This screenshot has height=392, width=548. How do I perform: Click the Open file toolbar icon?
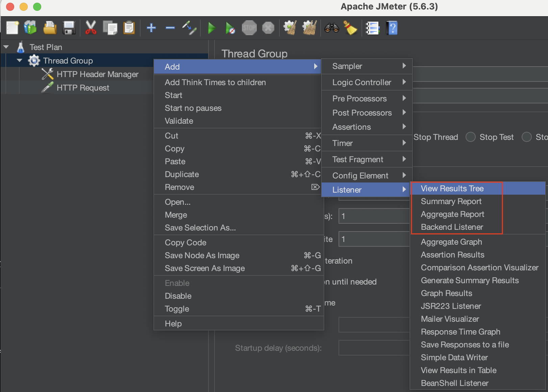point(50,28)
